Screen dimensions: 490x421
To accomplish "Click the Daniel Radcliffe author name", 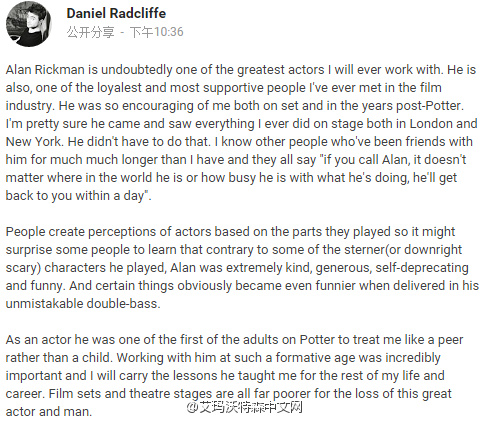I will point(116,13).
